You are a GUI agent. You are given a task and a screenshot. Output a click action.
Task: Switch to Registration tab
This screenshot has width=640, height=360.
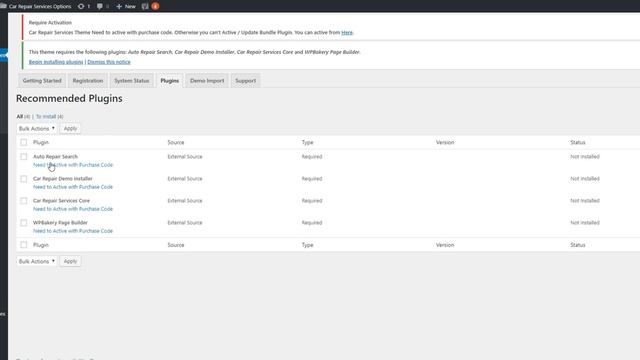(x=88, y=81)
